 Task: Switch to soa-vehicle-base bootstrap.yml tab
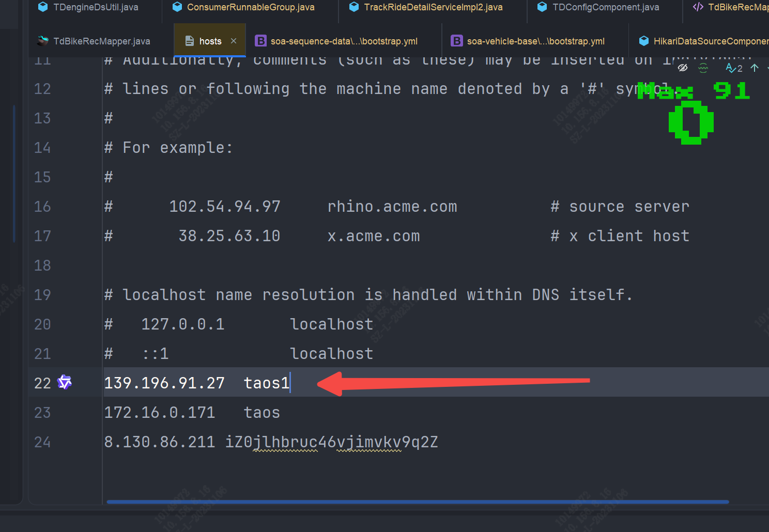535,41
